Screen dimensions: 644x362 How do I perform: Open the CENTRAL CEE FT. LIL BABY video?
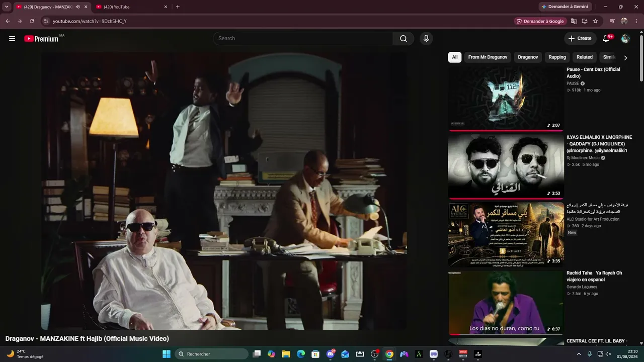(x=597, y=341)
